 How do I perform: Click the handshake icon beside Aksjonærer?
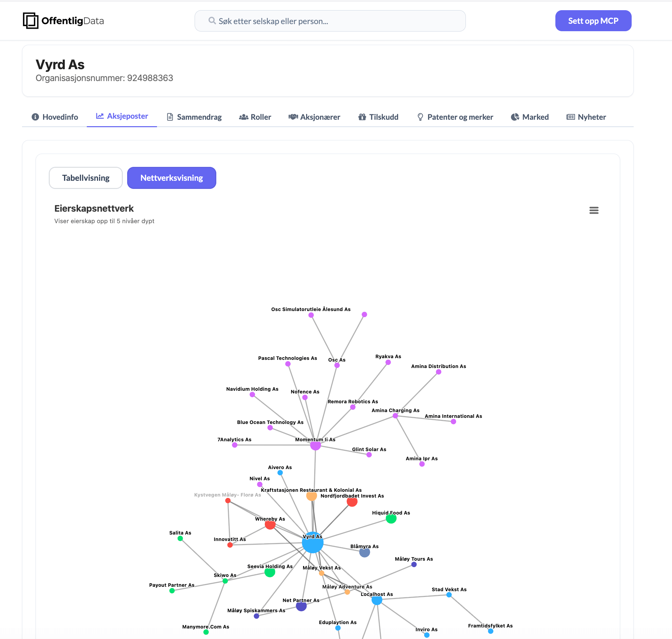293,117
